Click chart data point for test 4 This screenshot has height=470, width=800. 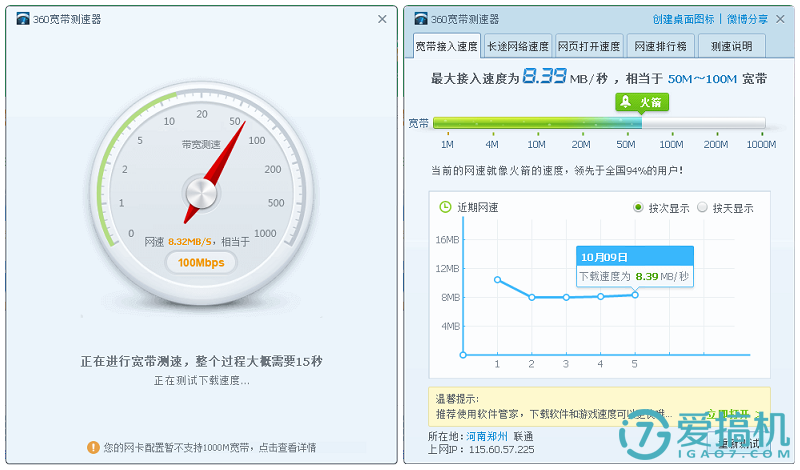[x=601, y=296]
